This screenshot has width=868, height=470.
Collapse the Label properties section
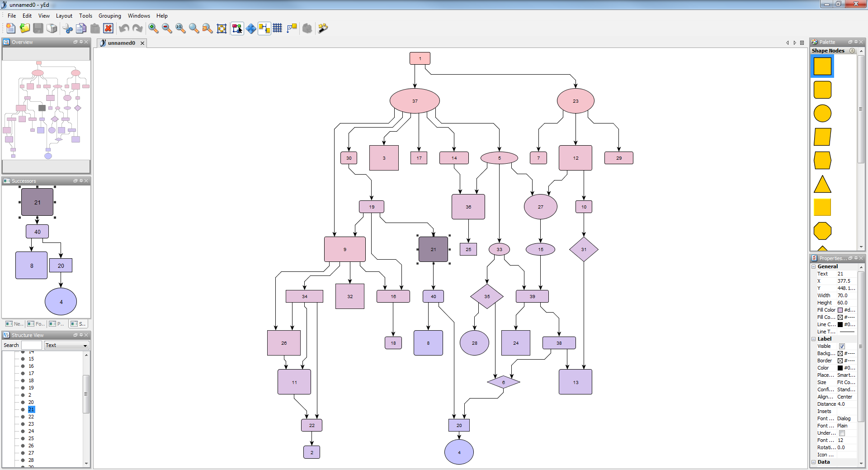[814, 339]
